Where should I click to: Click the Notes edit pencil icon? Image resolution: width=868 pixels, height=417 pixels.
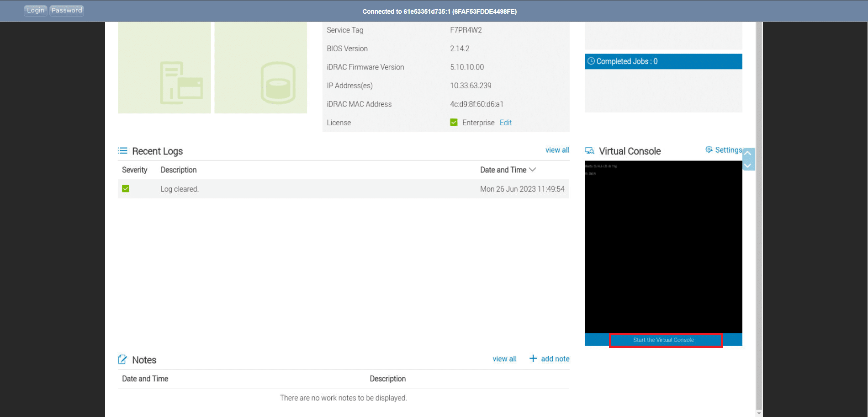[x=122, y=360]
